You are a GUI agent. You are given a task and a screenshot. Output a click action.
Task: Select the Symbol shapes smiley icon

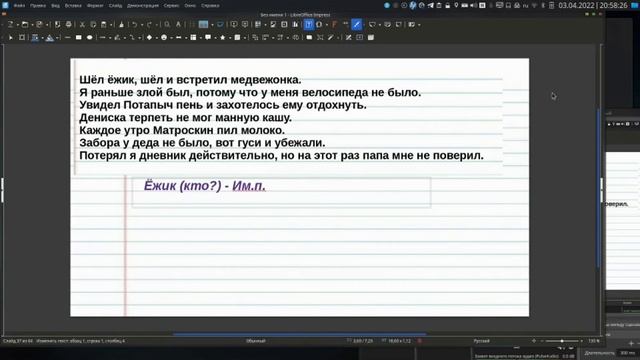coord(164,38)
